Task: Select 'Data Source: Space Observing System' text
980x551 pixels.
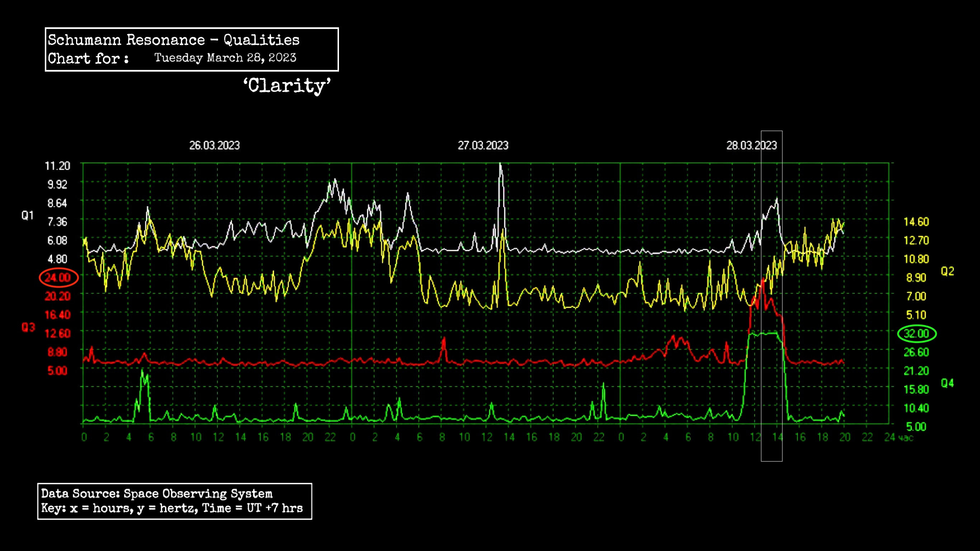Action: (157, 494)
